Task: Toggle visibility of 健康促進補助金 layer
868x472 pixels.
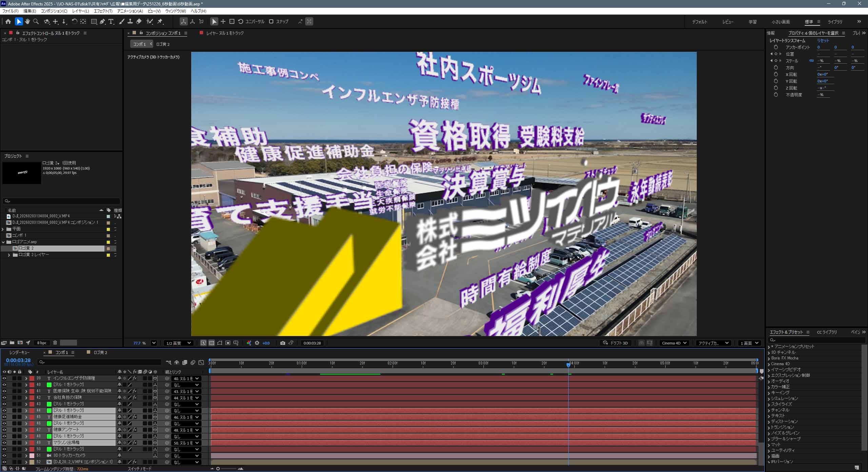Action: [4, 417]
